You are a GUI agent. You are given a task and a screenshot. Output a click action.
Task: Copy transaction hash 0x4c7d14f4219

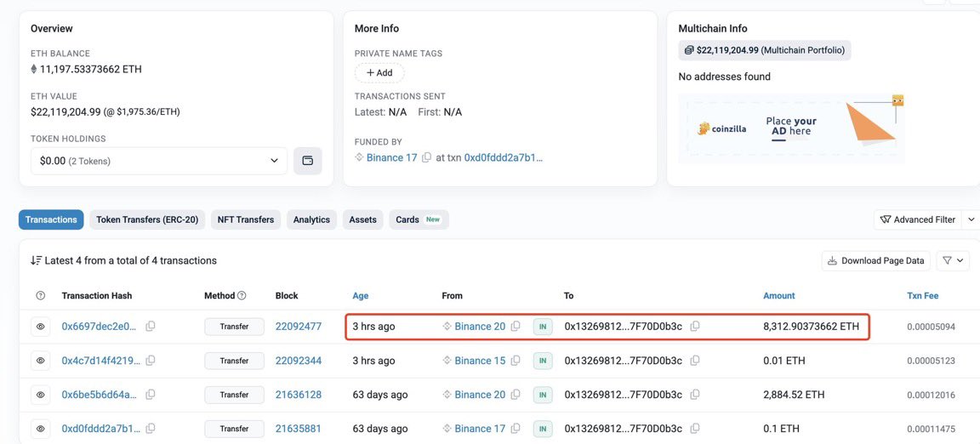pyautogui.click(x=151, y=361)
